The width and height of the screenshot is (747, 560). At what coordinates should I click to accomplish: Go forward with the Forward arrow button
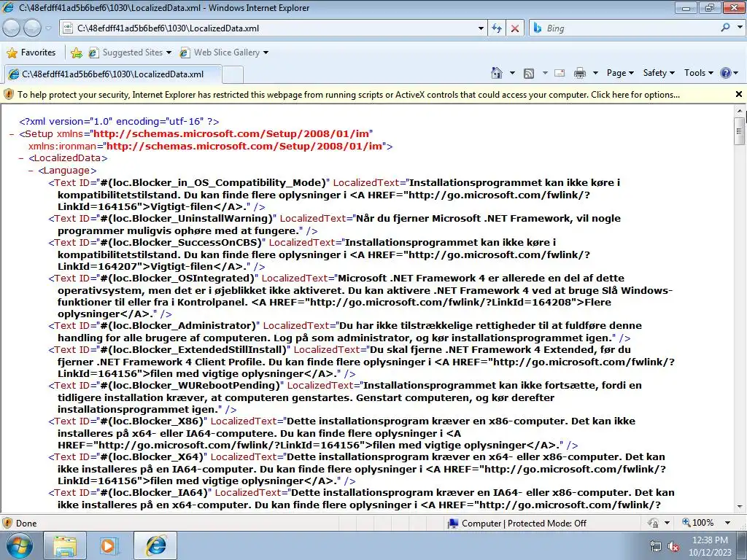click(32, 28)
